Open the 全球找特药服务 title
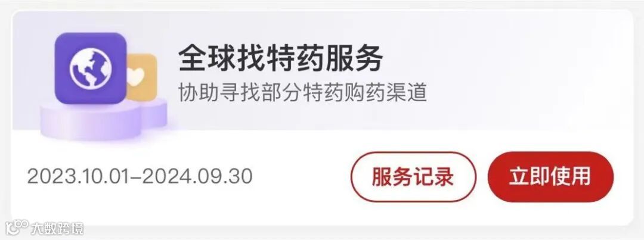This screenshot has width=644, height=240. [280, 58]
